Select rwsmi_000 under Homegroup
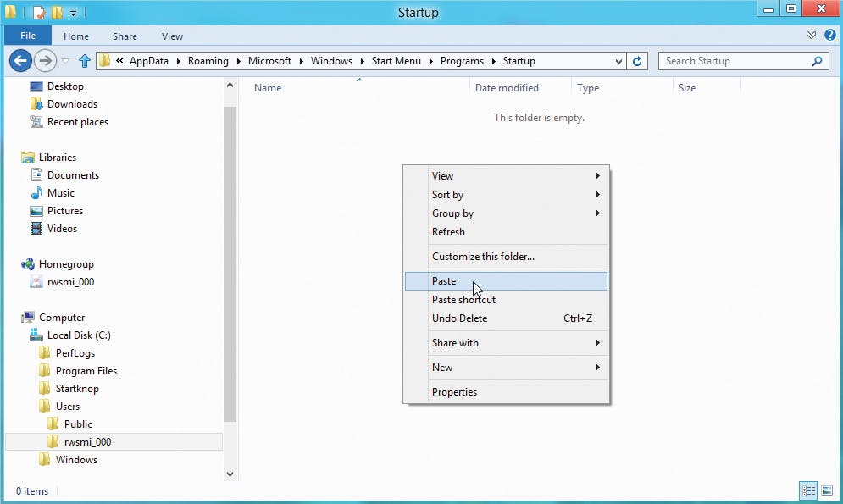Viewport: 843px width, 504px height. pyautogui.click(x=70, y=282)
